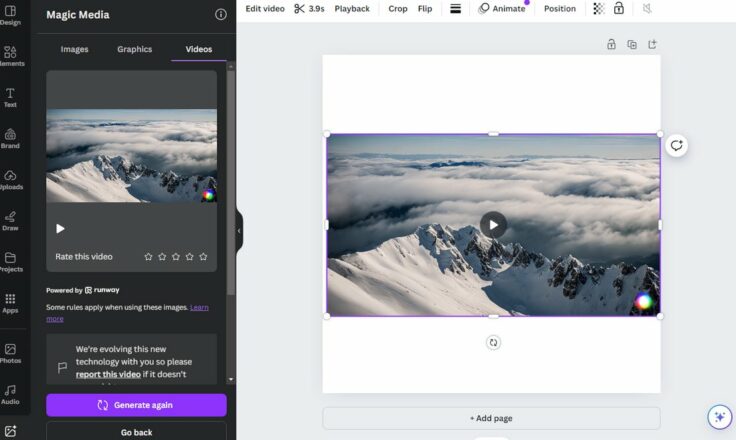Open the Elements sidebar panel
The height and width of the screenshot is (440, 736).
(10, 56)
